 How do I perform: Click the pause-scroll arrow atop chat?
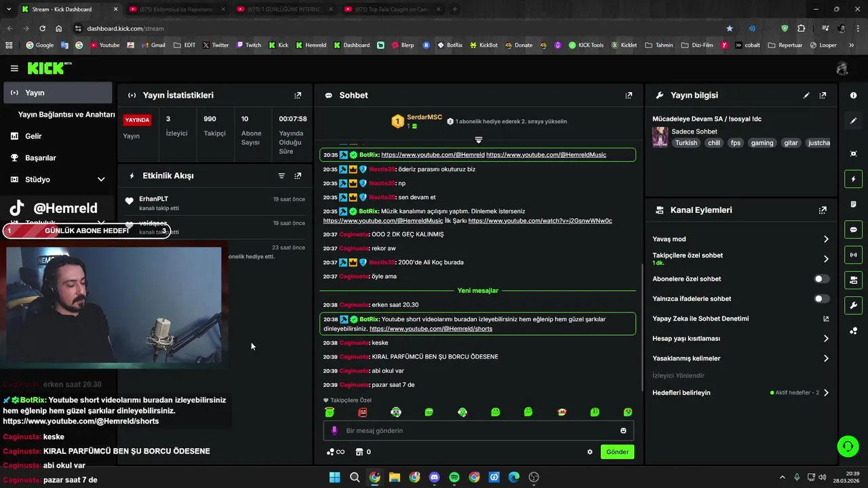pos(479,140)
